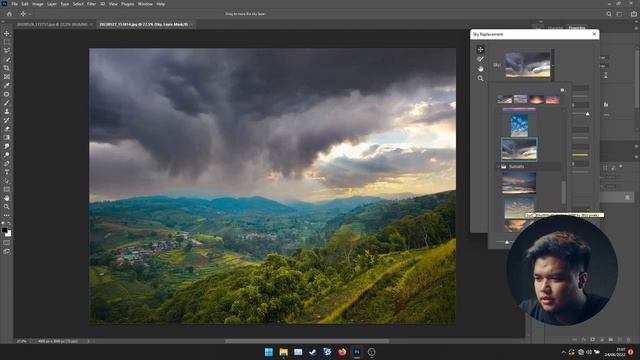Choose the blue sky with white clouds preset
This screenshot has height=360, width=640.
pos(519,125)
